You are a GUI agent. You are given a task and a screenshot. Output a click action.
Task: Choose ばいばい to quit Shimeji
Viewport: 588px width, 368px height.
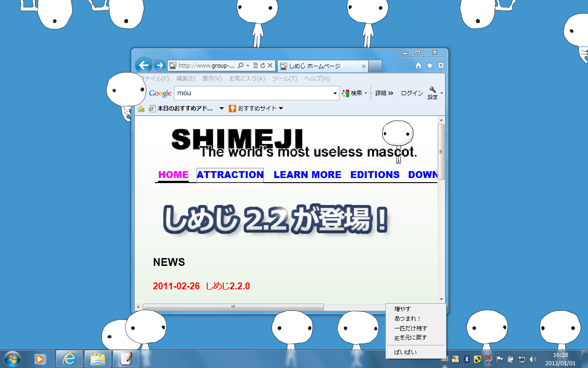416,352
